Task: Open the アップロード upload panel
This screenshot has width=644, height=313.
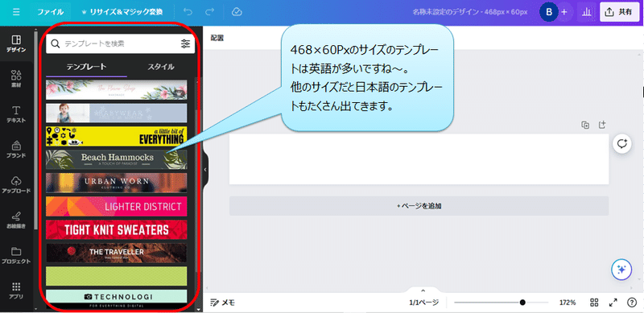Action: tap(16, 185)
